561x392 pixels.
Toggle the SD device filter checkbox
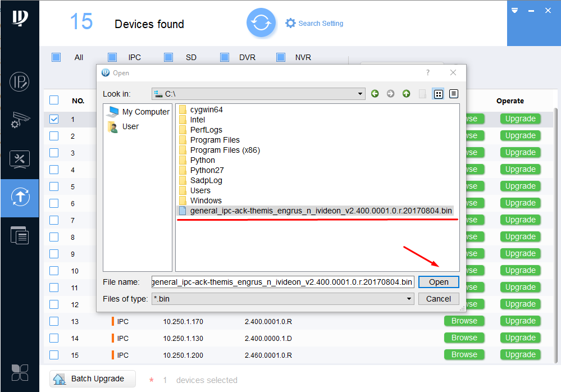coord(168,57)
